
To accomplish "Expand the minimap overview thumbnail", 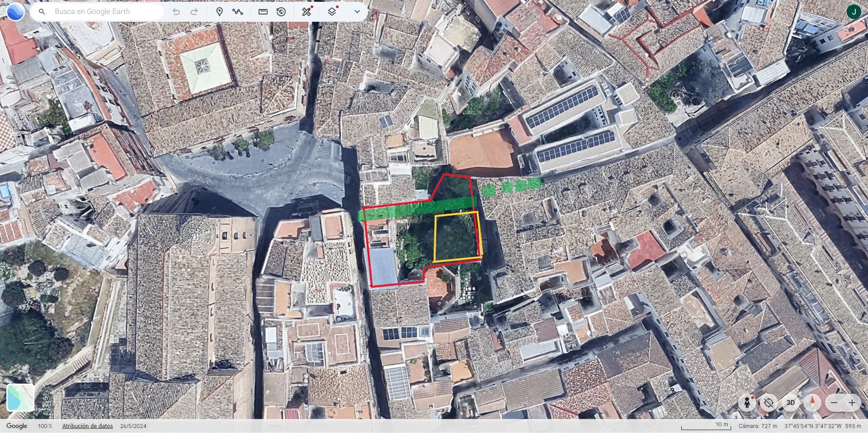I will [20, 398].
